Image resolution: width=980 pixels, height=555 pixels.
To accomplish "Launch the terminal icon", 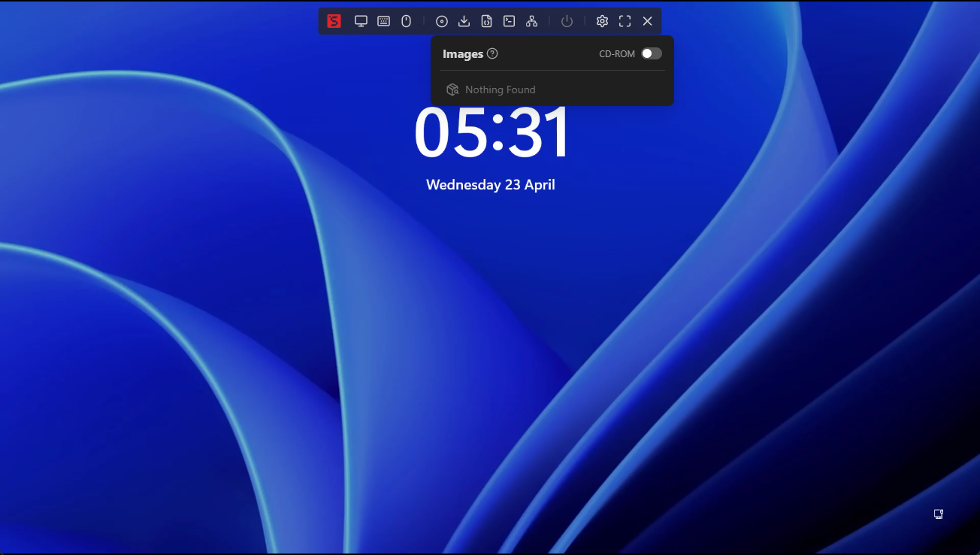I will [509, 21].
